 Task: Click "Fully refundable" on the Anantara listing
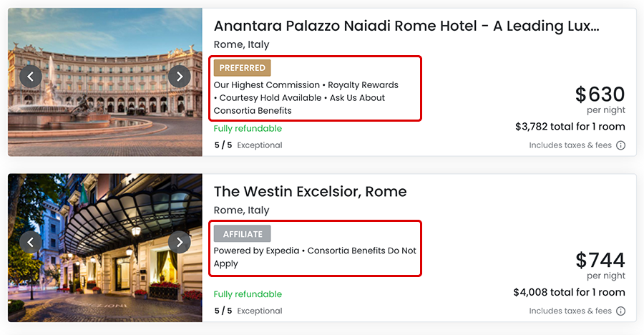[x=248, y=129]
